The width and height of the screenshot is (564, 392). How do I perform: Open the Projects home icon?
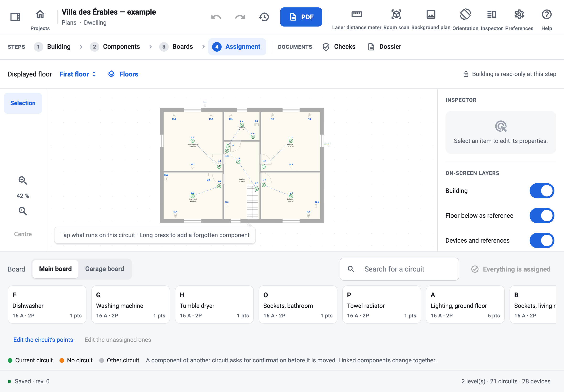click(40, 15)
